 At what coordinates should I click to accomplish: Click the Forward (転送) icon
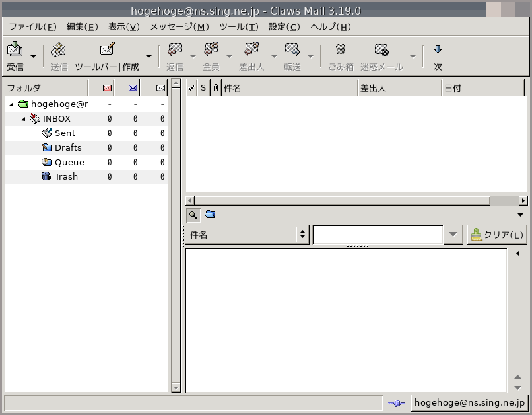coord(292,50)
